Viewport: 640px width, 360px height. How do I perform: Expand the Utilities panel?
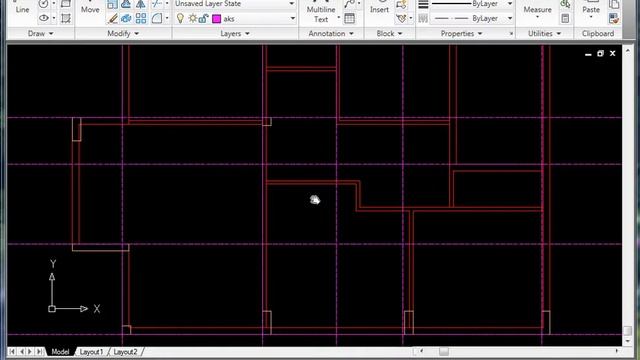coord(544,33)
